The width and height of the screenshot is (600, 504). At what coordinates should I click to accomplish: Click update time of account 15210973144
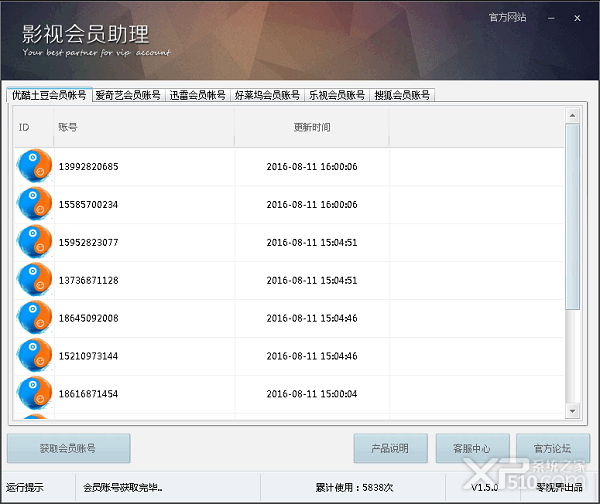(312, 356)
